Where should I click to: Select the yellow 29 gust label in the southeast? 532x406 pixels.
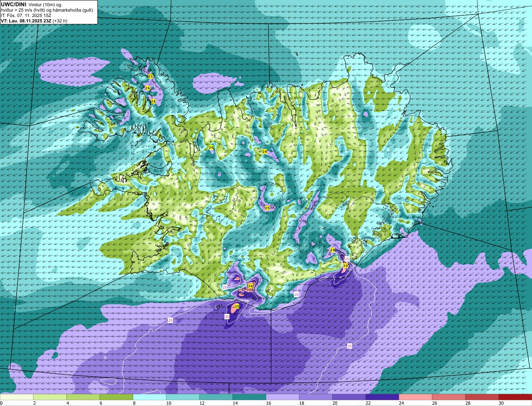coord(332,250)
